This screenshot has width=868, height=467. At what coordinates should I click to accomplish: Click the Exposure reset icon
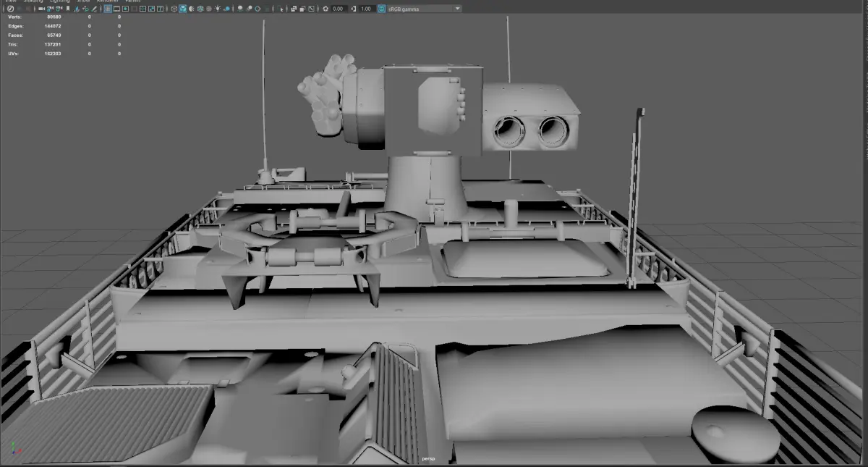(x=325, y=9)
